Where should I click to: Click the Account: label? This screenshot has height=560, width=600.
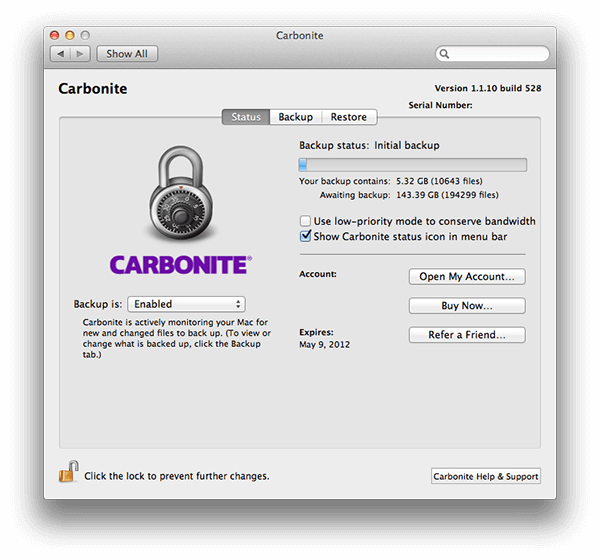tap(318, 274)
